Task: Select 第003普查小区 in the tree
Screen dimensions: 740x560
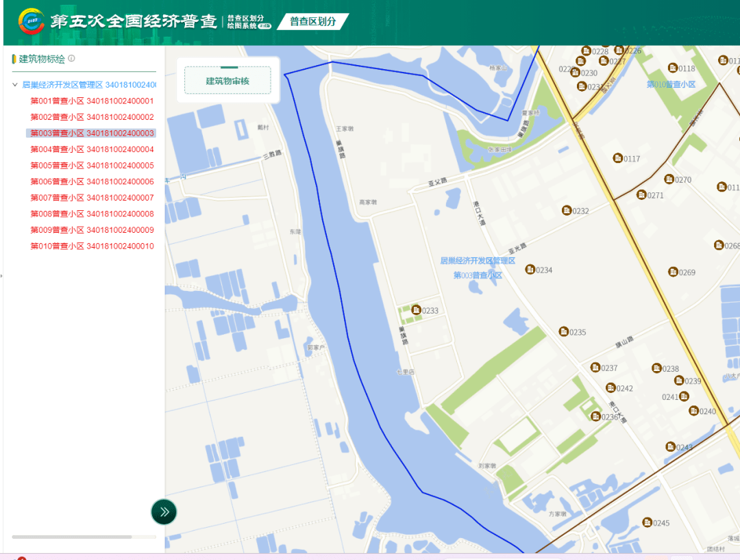Action: pos(92,133)
